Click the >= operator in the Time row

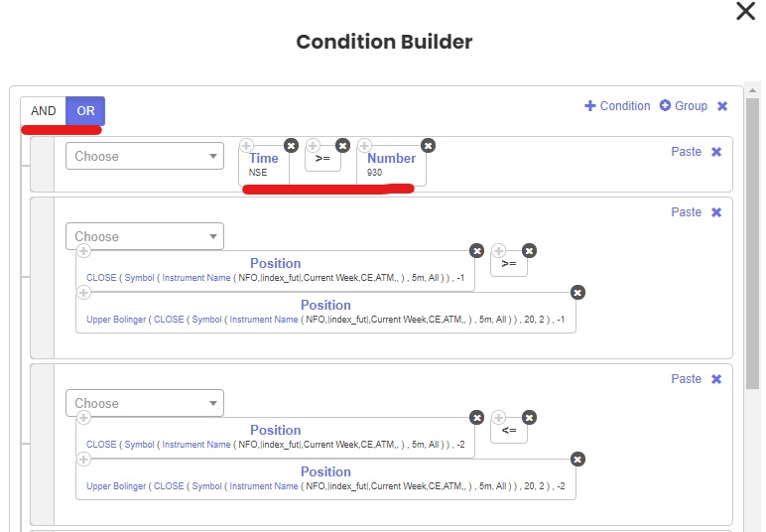[322, 159]
